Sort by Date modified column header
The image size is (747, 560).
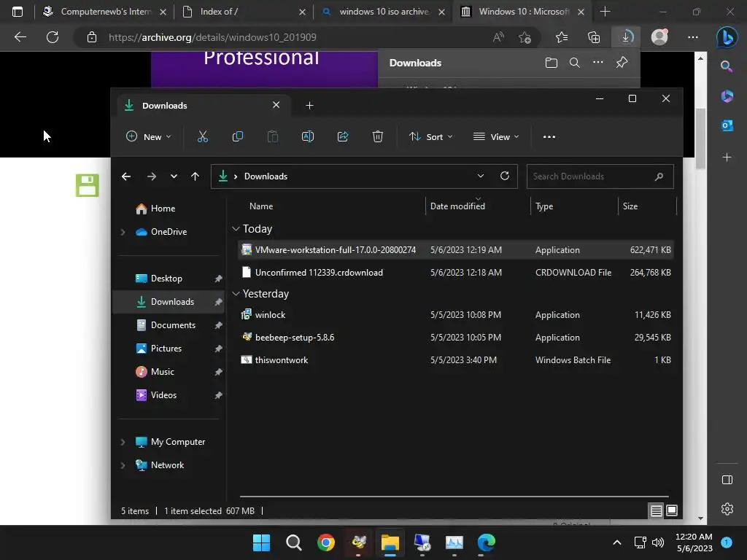pos(457,206)
